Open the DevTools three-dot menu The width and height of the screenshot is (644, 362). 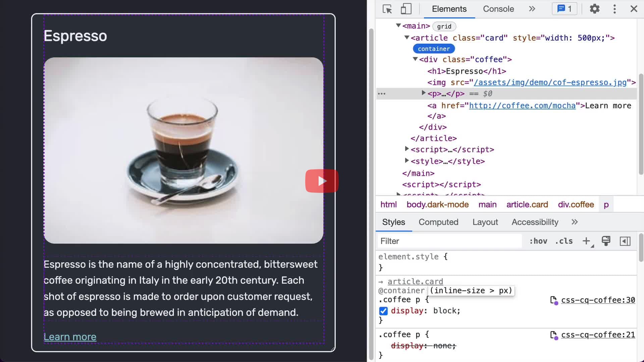coord(614,9)
